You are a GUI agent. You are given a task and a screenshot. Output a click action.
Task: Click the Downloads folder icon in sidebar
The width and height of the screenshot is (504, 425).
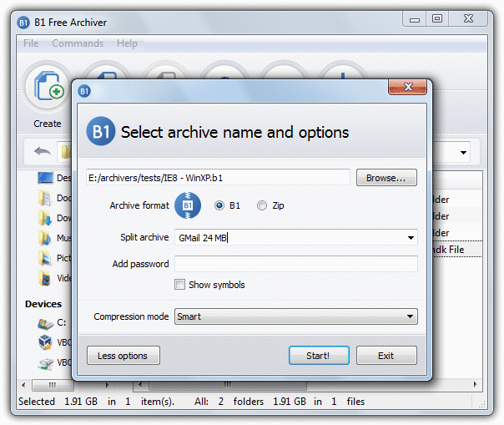(x=45, y=218)
